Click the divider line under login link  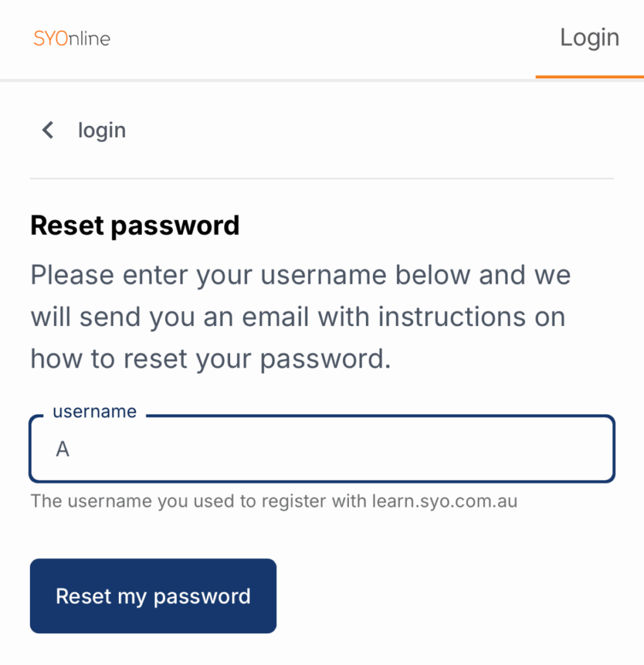(x=322, y=179)
